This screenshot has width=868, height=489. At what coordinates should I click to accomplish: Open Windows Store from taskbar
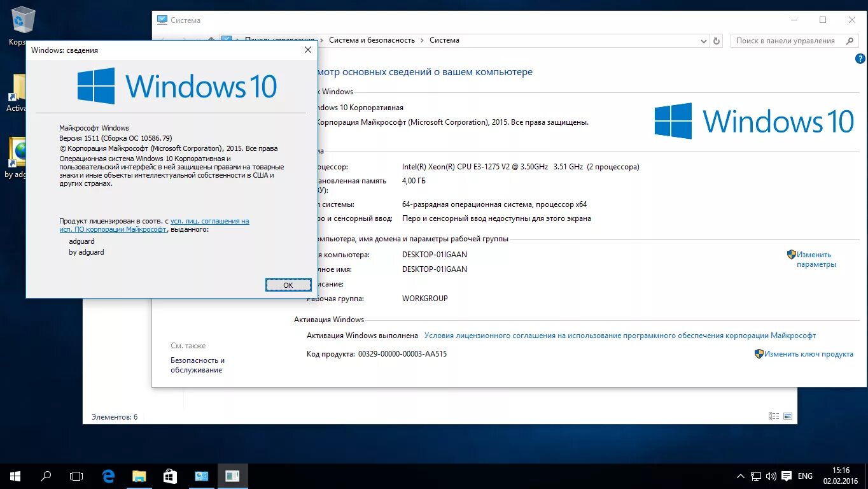tap(170, 476)
